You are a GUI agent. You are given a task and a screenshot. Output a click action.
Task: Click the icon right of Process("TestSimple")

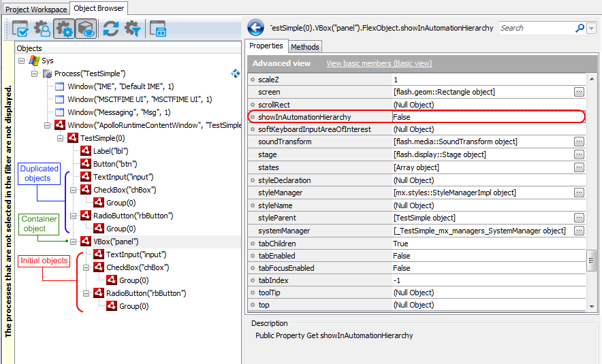[x=236, y=73]
